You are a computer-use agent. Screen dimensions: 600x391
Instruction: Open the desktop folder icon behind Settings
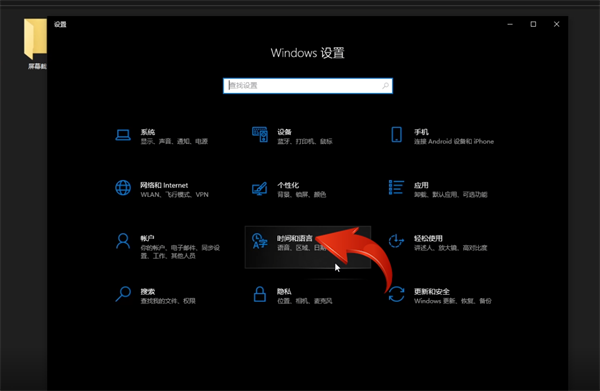pos(36,39)
